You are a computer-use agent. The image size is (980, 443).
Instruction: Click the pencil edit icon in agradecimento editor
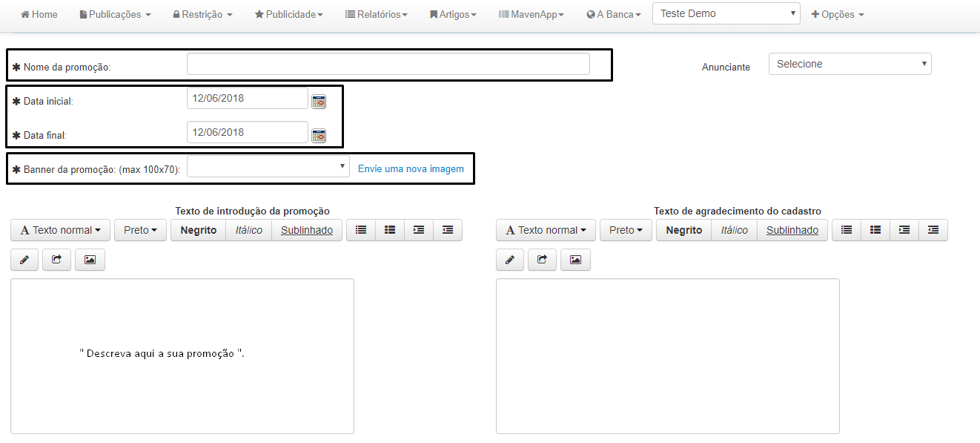click(510, 260)
